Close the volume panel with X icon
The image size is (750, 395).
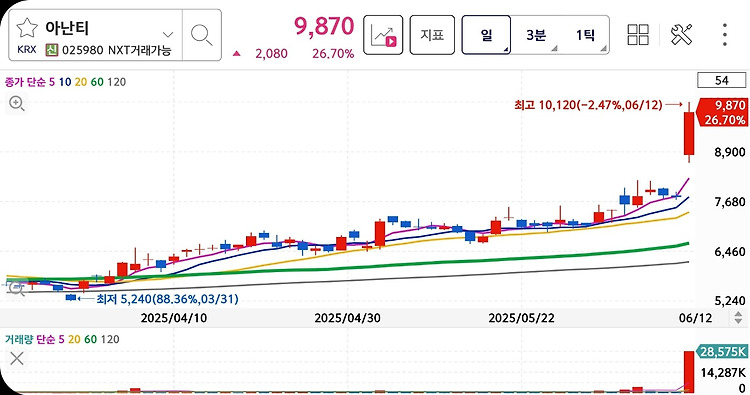(17, 359)
